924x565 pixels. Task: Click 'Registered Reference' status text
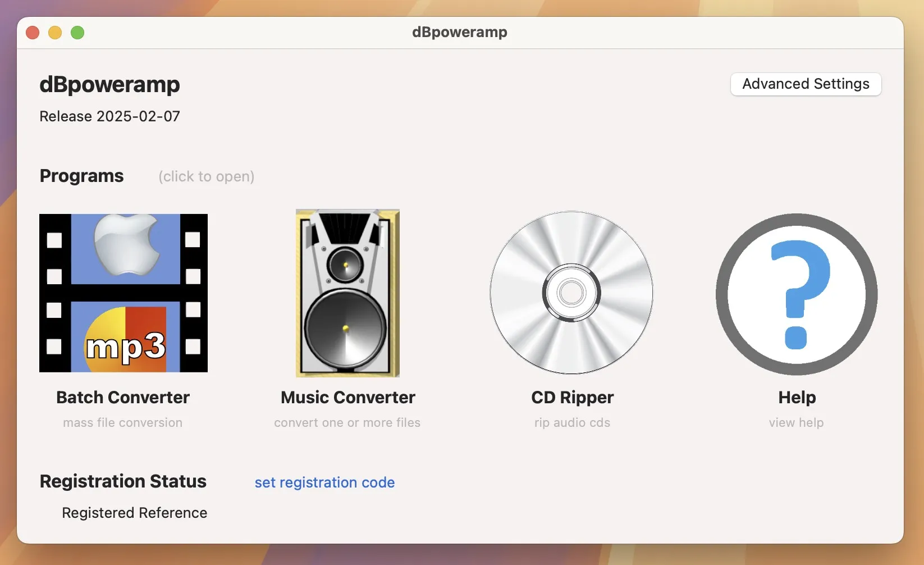coord(135,513)
